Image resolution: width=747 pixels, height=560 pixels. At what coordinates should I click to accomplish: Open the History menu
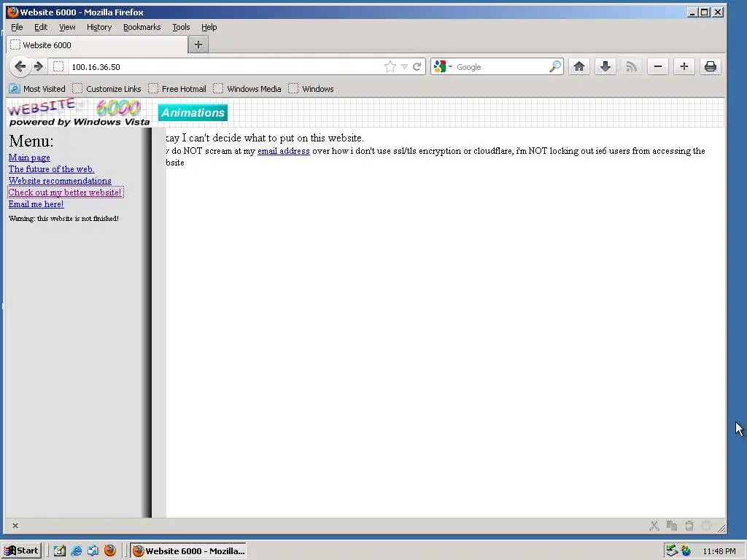(x=99, y=27)
